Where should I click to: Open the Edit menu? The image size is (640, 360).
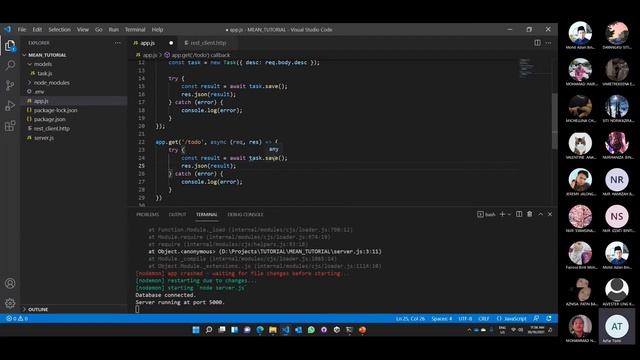tap(37, 30)
